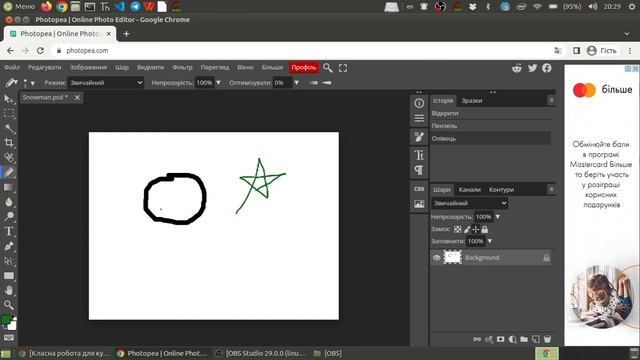Open the CSS panel
This screenshot has width=640, height=360.
(419, 189)
